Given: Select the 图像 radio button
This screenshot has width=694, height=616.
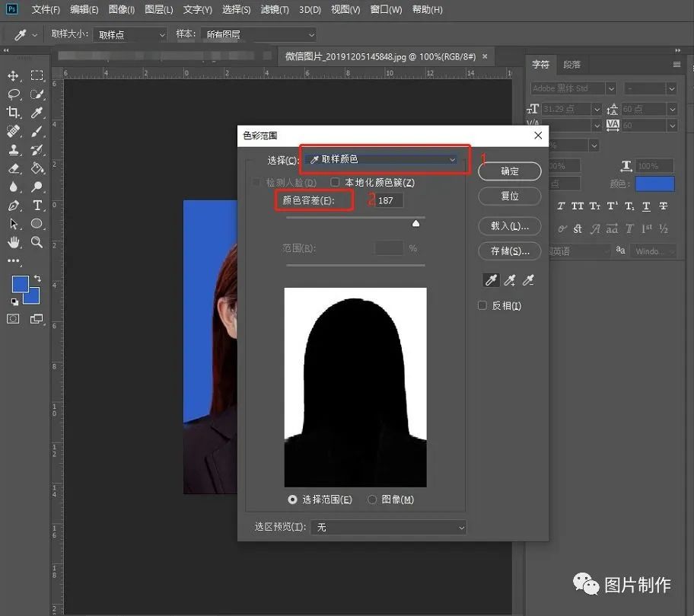Looking at the screenshot, I should [x=372, y=500].
